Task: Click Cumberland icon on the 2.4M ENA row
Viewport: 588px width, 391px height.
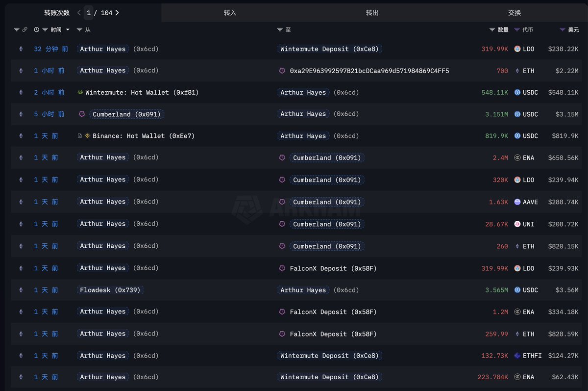Action: [282, 158]
